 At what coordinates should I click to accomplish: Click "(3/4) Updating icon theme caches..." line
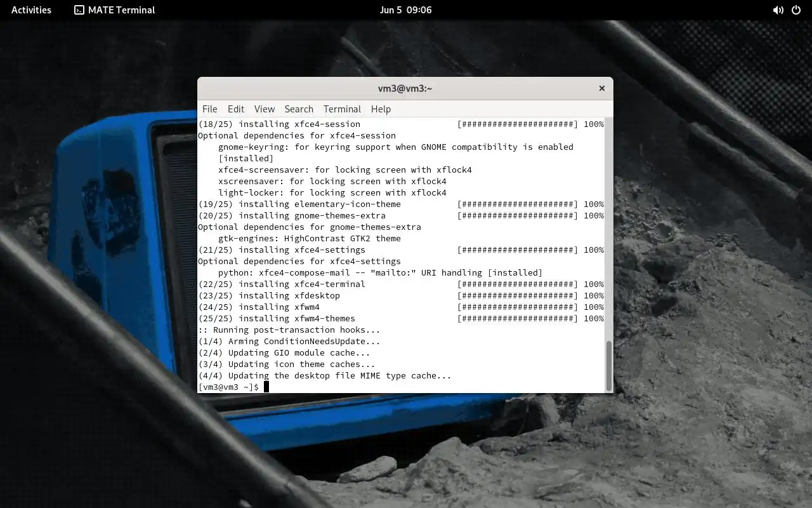pyautogui.click(x=287, y=364)
